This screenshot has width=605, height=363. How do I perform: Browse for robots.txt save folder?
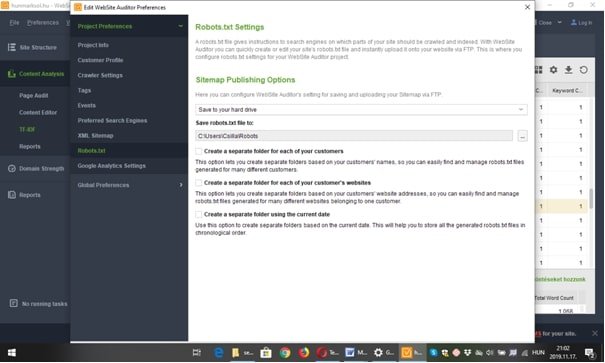[x=522, y=136]
